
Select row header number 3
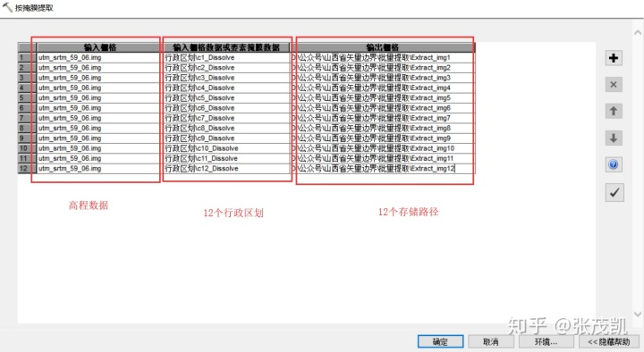point(27,78)
